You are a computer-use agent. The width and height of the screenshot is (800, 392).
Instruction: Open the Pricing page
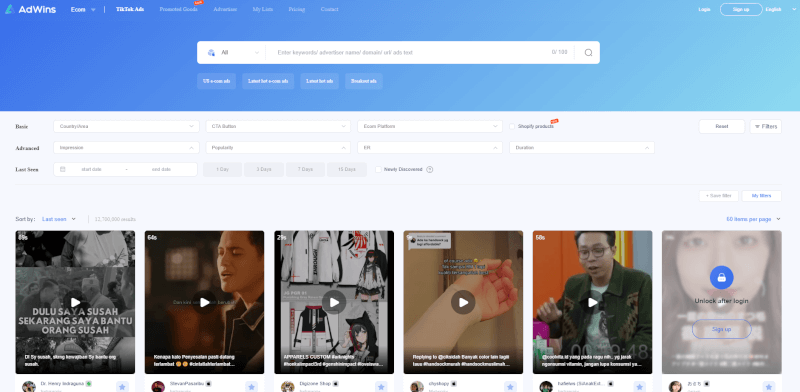(x=296, y=10)
